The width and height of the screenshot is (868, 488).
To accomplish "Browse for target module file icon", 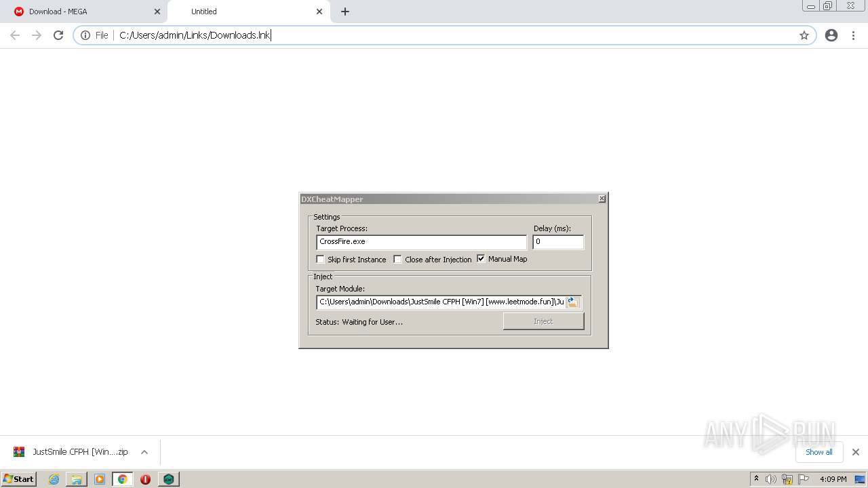I will click(573, 302).
